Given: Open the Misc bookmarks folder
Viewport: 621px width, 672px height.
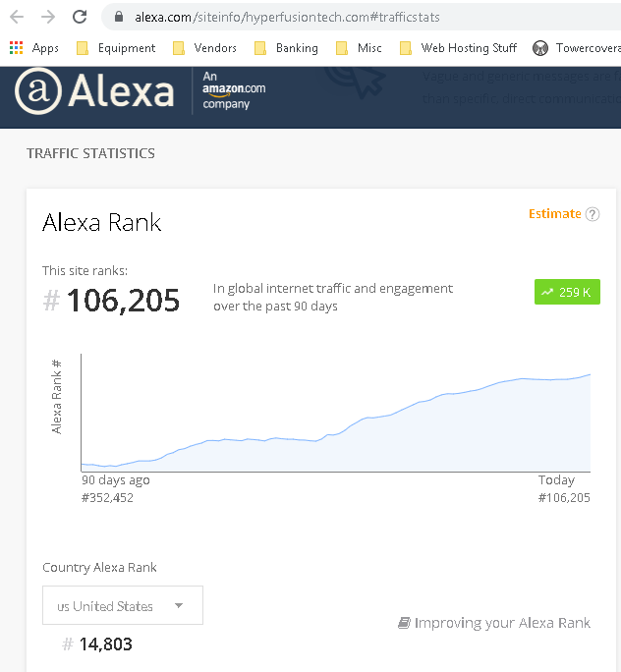Looking at the screenshot, I should coord(359,48).
